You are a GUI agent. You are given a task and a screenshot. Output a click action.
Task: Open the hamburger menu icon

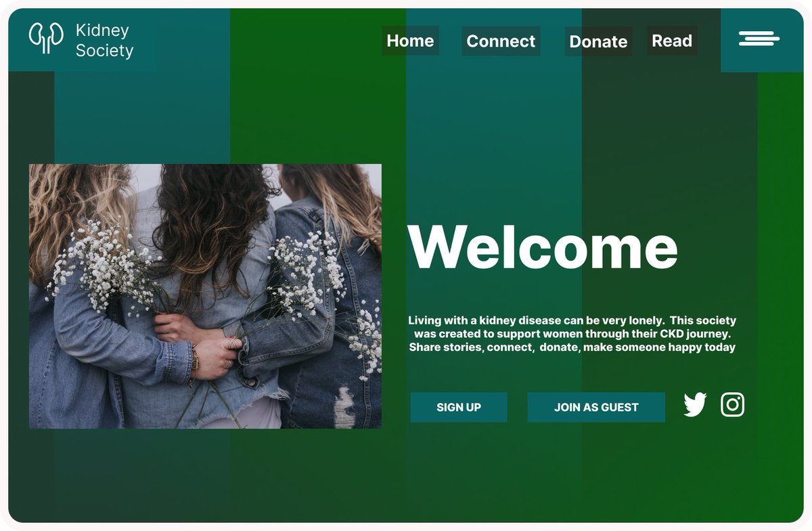759,39
